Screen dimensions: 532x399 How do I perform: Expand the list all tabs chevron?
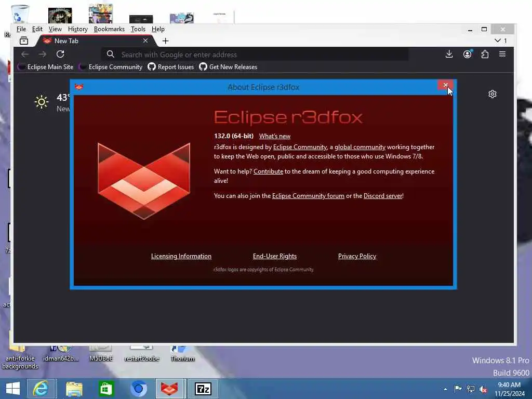[498, 41]
